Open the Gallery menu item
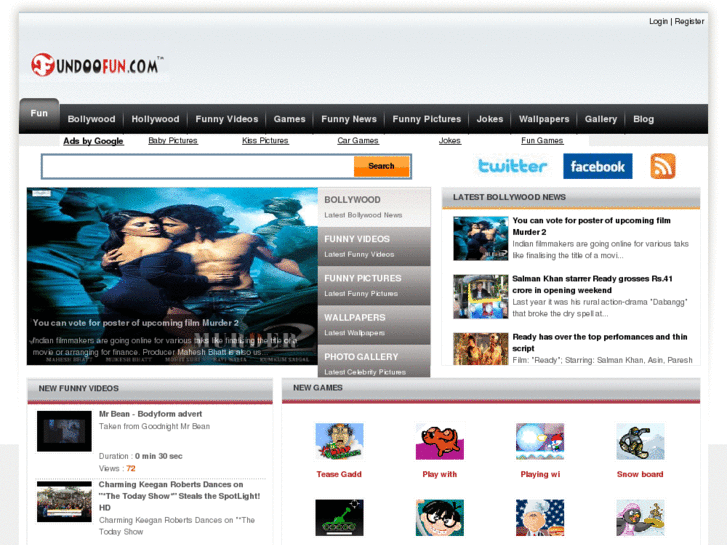Viewport: 727px width, 545px height. (601, 119)
